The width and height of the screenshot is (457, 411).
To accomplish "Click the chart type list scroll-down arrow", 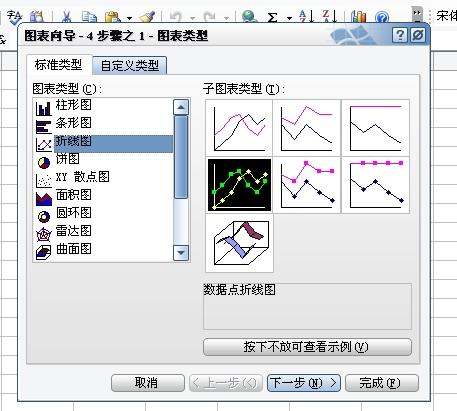I will point(181,253).
